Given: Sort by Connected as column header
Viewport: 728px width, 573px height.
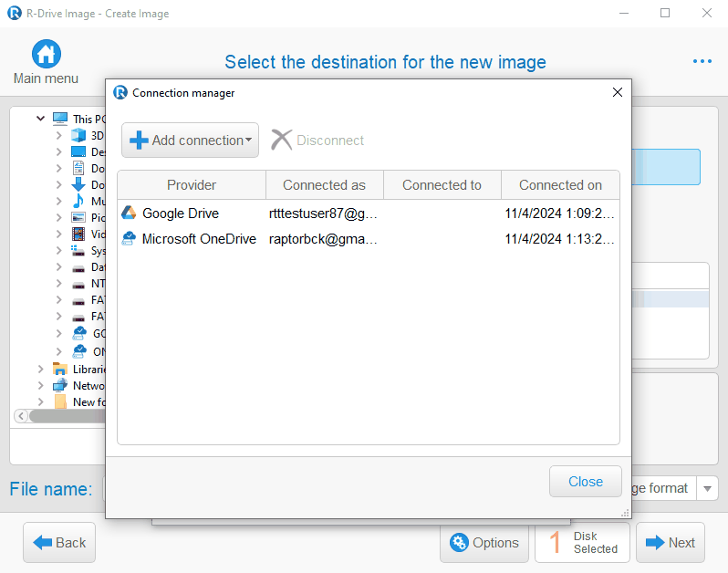Looking at the screenshot, I should coord(324,185).
